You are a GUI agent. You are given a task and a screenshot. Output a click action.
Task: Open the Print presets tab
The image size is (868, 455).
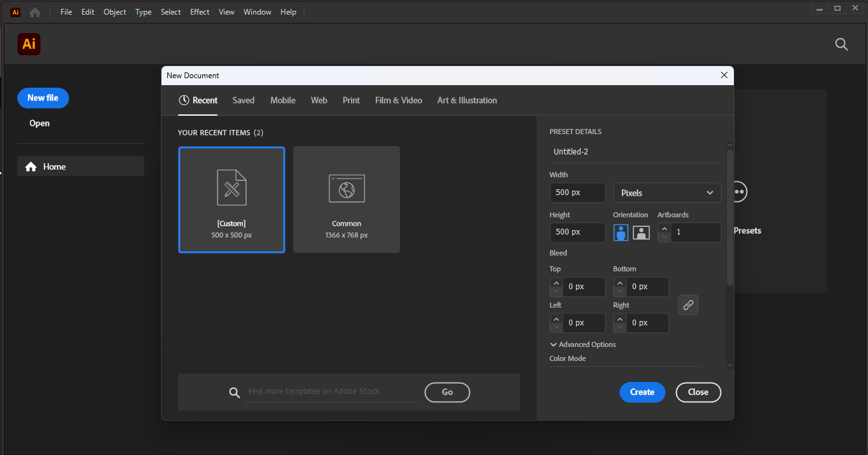[x=350, y=100]
